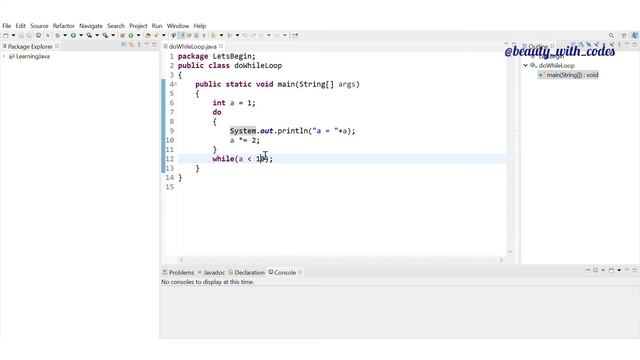Open the Run configurations dropdown arrow
Viewport: 640px width, 360px height.
(81, 36)
